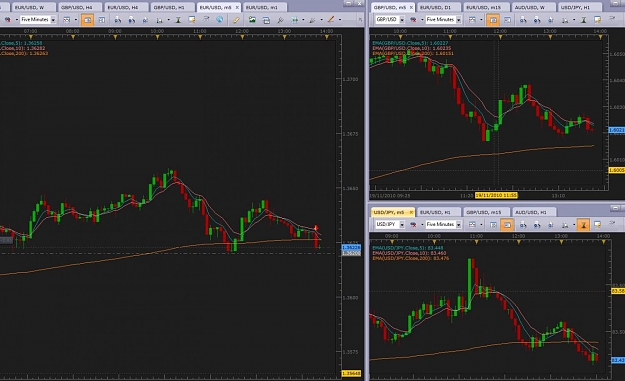625x381 pixels.
Task: Expand chart type arrow in EUR/USD toolbar
Action: click(76, 20)
